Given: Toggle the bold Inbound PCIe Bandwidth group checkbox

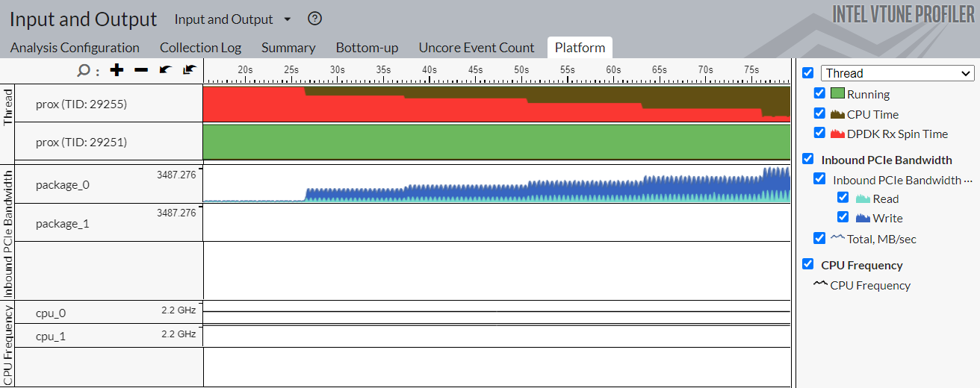Looking at the screenshot, I should tap(807, 159).
